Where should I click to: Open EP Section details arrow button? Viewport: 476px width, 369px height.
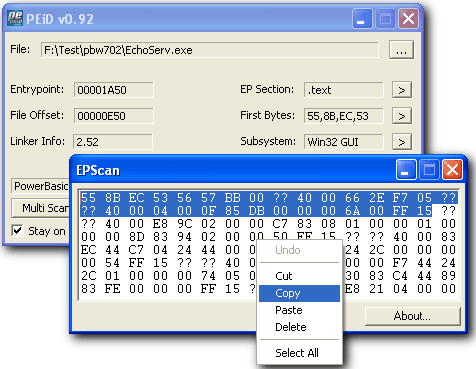point(402,90)
